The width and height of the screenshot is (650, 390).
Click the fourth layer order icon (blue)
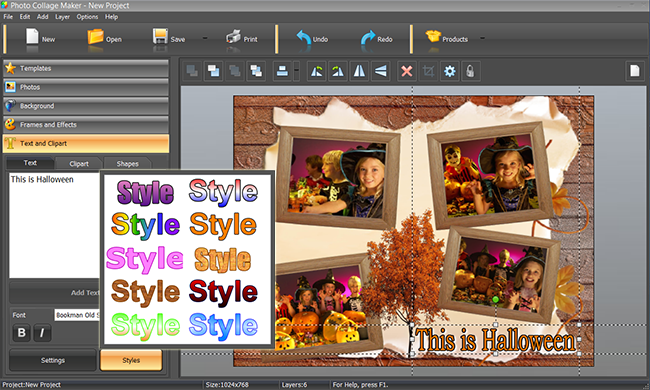(256, 71)
